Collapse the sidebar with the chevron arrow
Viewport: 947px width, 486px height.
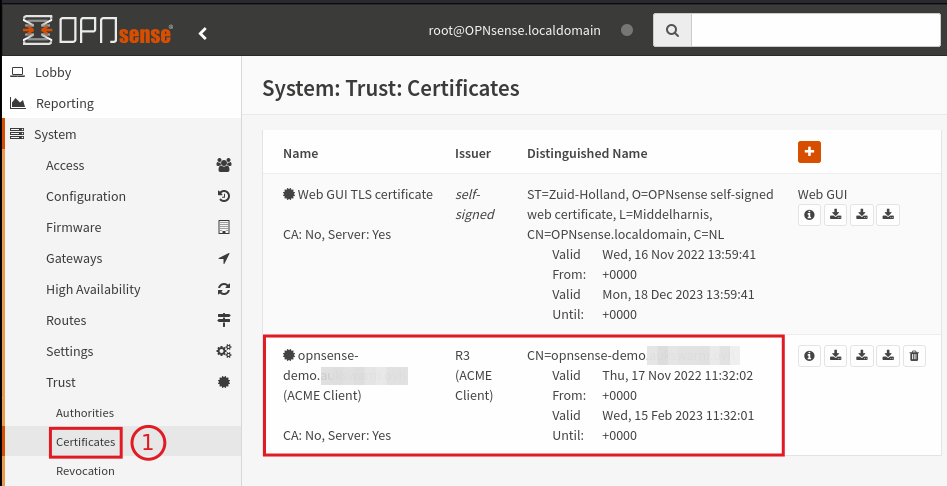(x=203, y=34)
